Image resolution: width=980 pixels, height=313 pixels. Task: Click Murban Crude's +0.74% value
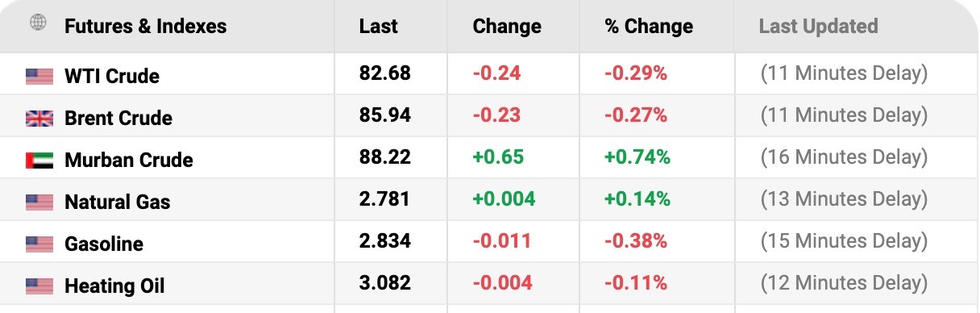tap(637, 157)
